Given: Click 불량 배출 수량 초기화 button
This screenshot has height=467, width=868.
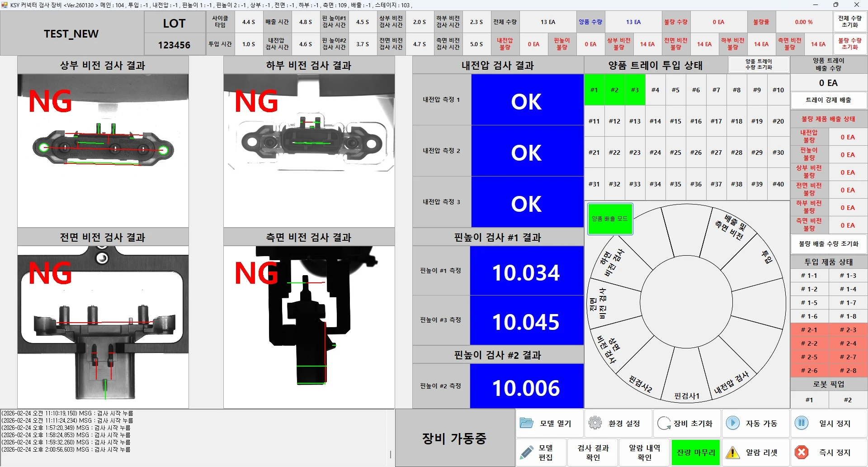Looking at the screenshot, I should point(829,244).
